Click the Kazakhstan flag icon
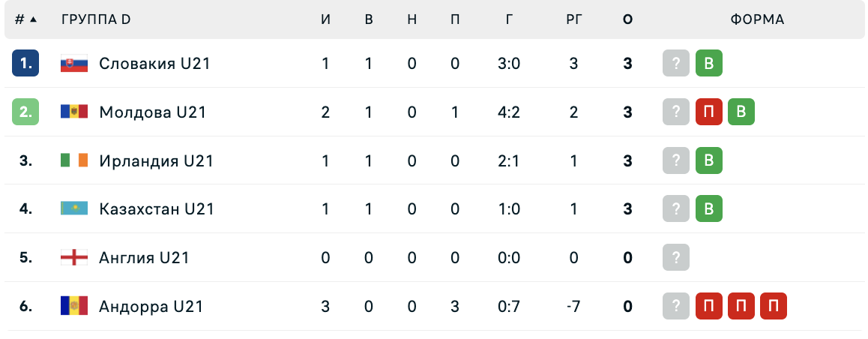The height and width of the screenshot is (339, 868). pos(74,208)
